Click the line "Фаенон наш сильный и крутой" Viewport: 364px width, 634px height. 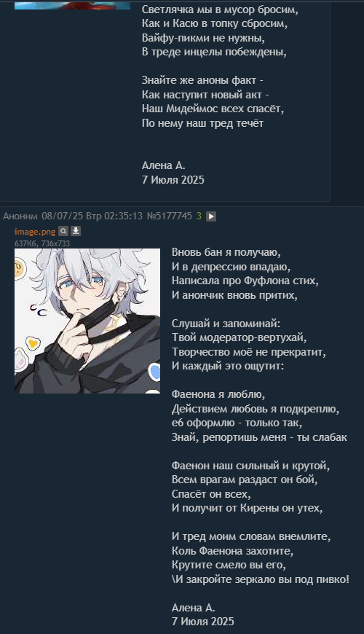pyautogui.click(x=250, y=466)
